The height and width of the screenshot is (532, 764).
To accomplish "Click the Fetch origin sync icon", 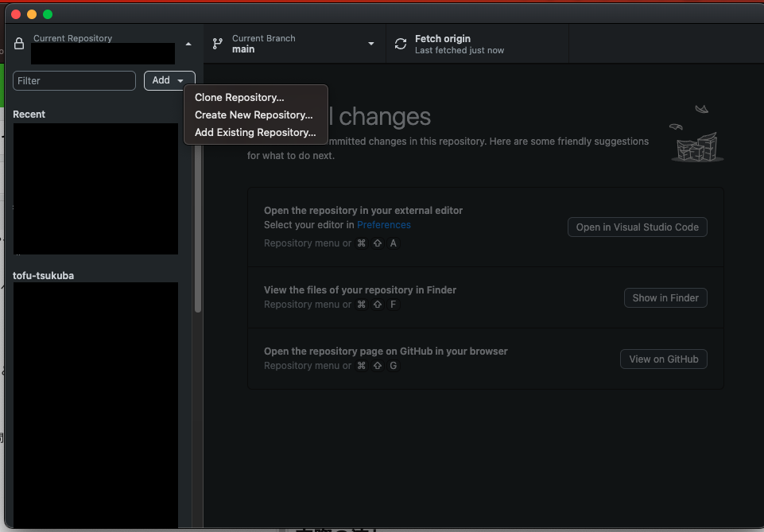I will pyautogui.click(x=400, y=43).
